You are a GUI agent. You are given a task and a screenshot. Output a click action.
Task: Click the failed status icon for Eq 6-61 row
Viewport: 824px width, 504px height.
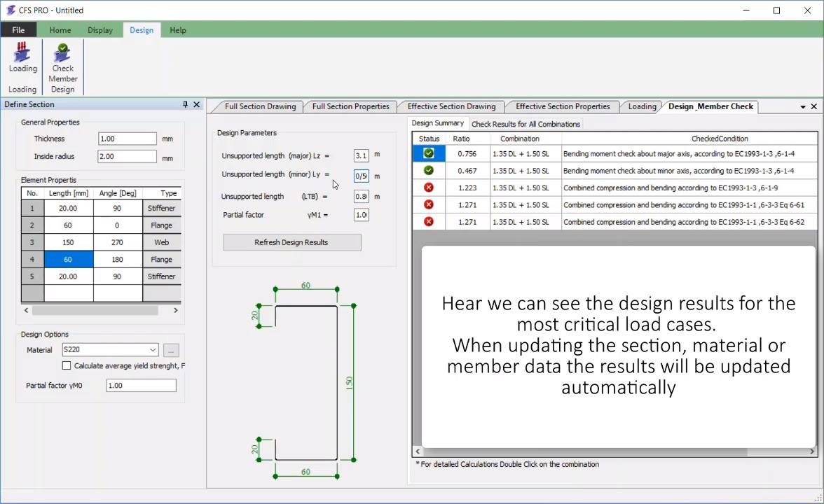pos(429,204)
